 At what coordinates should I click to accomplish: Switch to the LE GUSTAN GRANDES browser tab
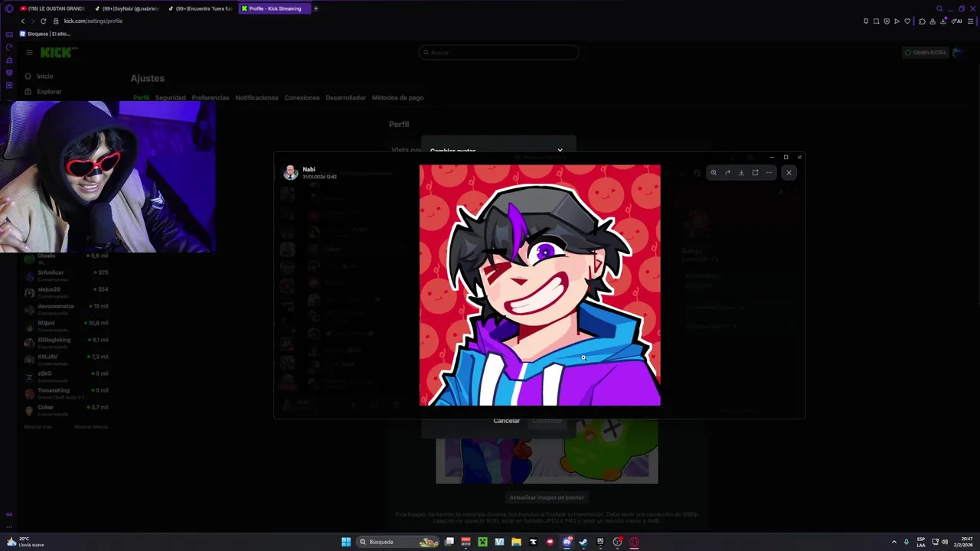click(51, 8)
